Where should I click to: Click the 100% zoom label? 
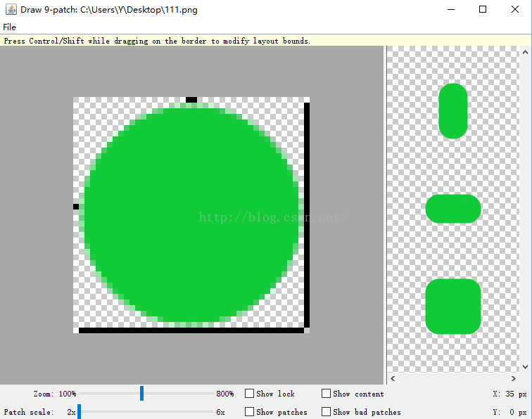(68, 394)
